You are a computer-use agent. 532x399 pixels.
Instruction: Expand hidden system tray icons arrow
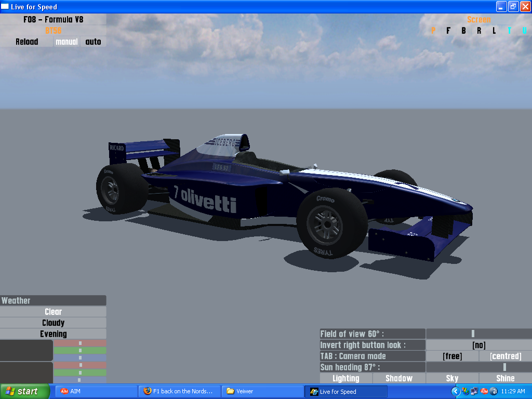[x=455, y=392]
